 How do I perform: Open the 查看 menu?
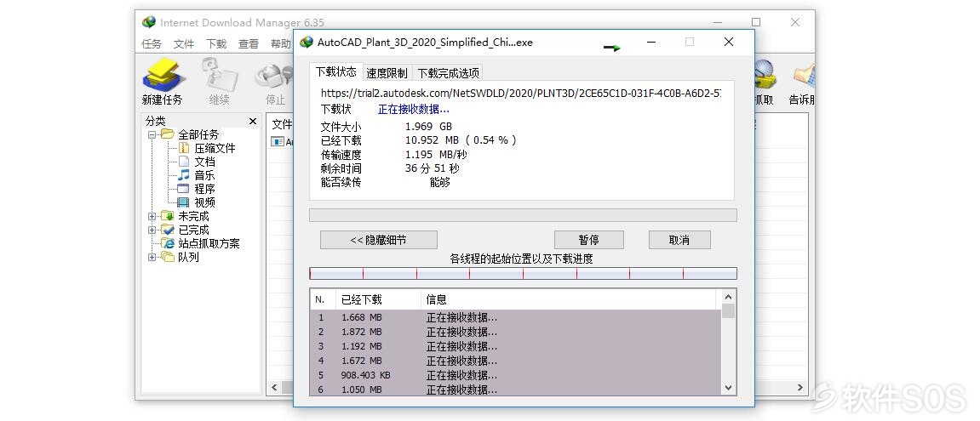(248, 43)
